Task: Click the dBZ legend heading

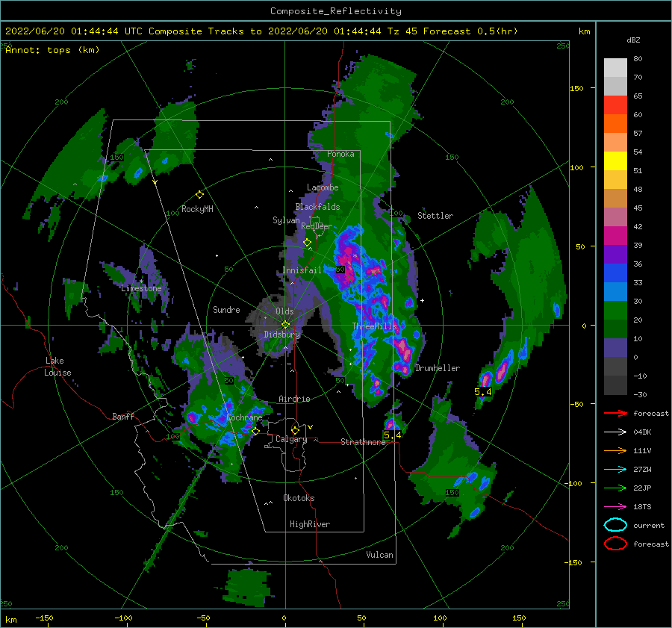Action: tap(633, 40)
